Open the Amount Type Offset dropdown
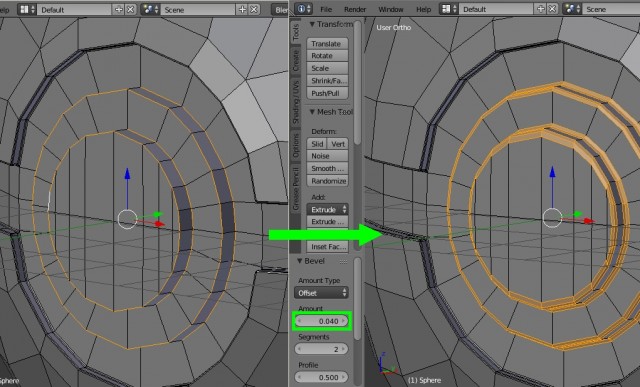Screen dimensions: 640x387 [x=321, y=293]
